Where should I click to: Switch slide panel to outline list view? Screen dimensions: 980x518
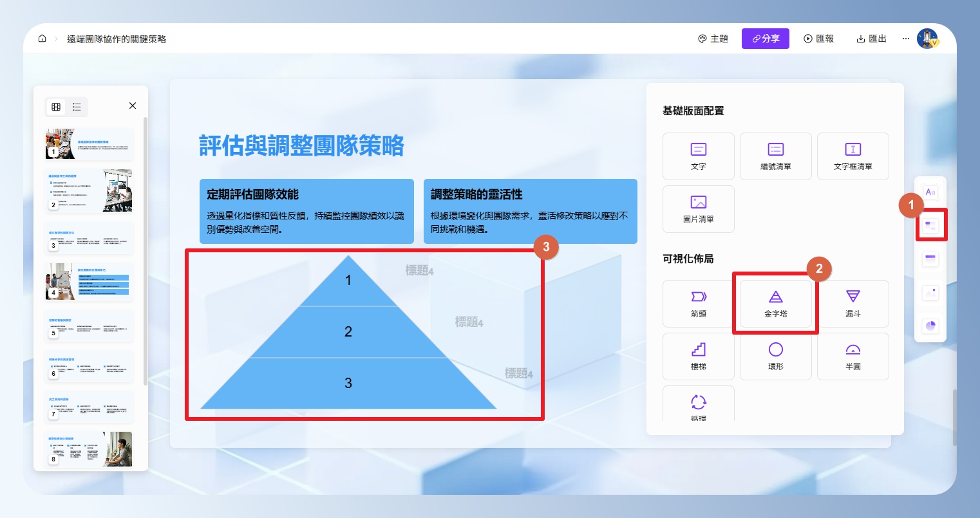[x=77, y=107]
